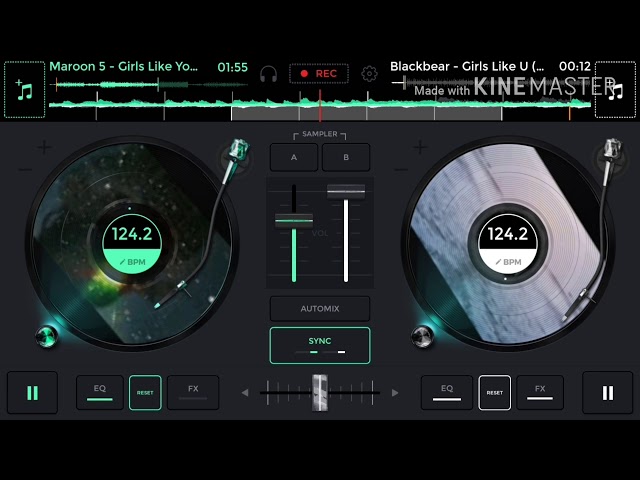Increase right deck pitch with plus
The height and width of the screenshot is (480, 640).
pyautogui.click(x=420, y=147)
